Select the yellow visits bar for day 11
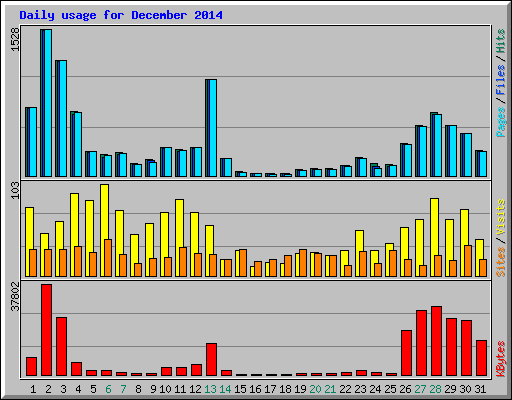512x400 pixels. 179,238
